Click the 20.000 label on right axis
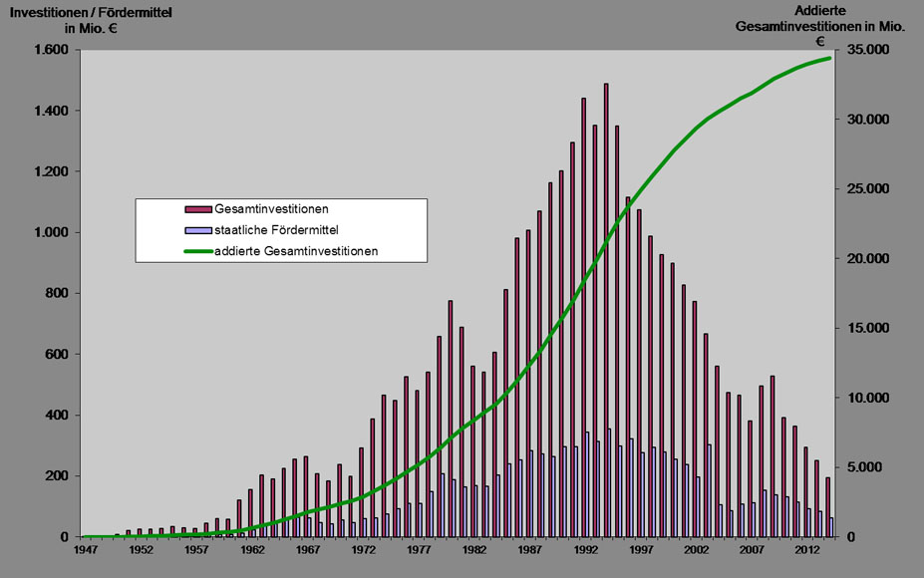The height and width of the screenshot is (578, 924). click(862, 259)
